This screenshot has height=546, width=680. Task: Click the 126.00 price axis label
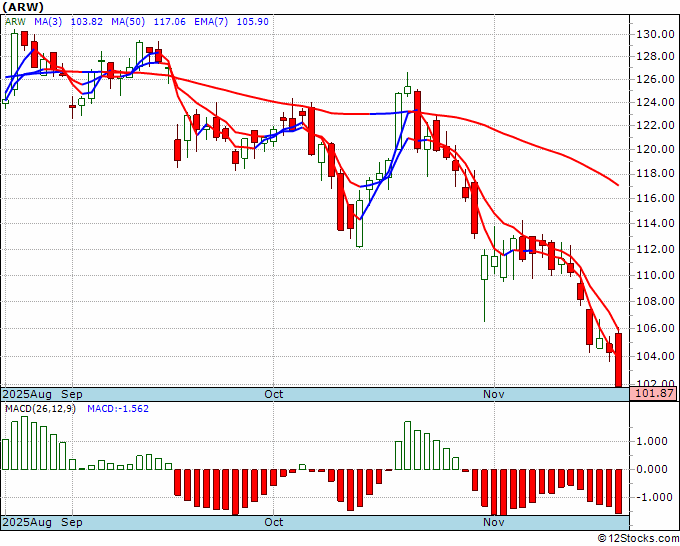click(655, 79)
